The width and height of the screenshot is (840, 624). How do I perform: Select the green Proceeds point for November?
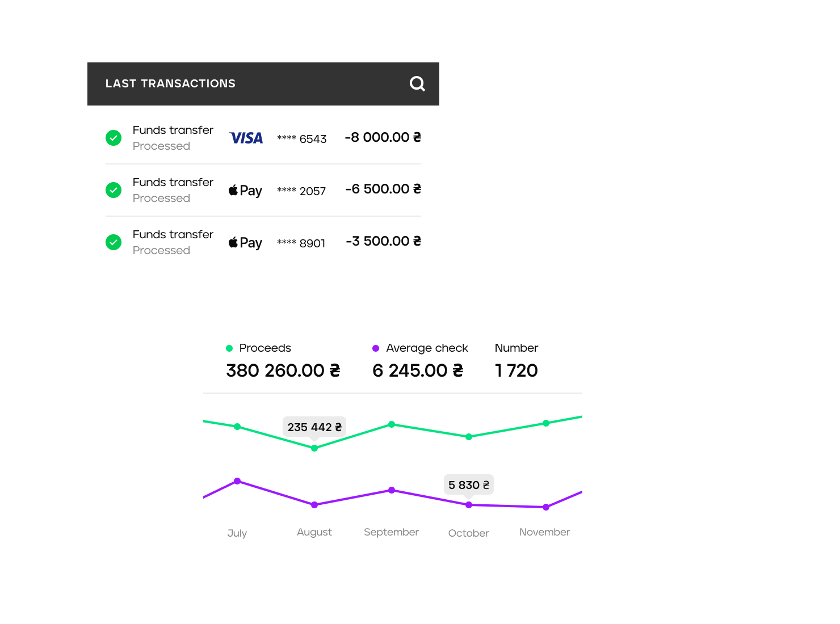tap(546, 423)
